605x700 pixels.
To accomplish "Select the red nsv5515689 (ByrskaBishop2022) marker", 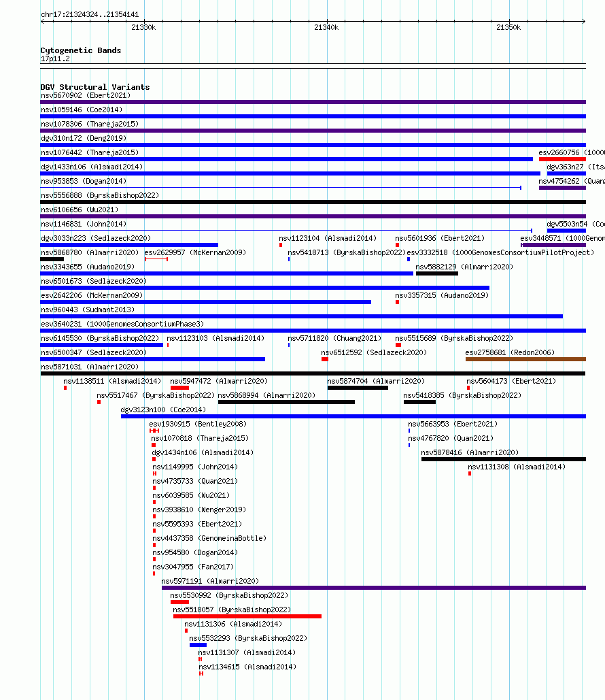I will tap(398, 345).
